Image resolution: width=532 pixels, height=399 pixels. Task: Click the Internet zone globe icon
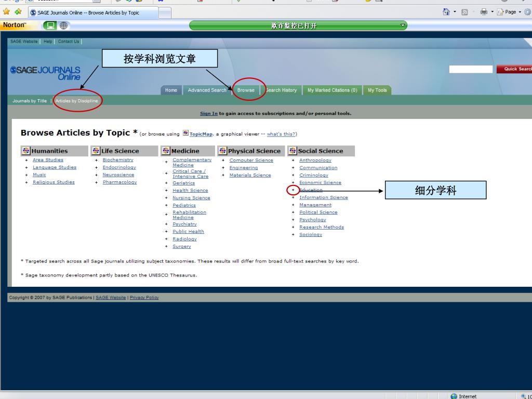(454, 396)
